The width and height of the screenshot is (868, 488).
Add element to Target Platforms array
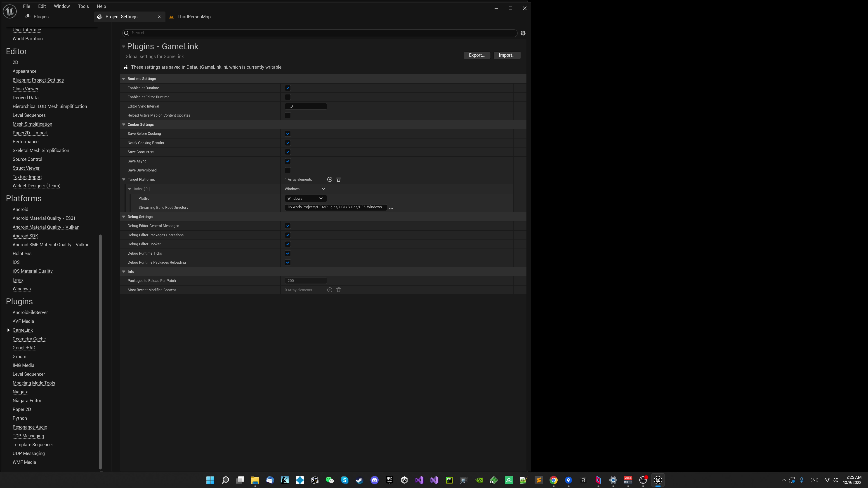[x=330, y=180]
